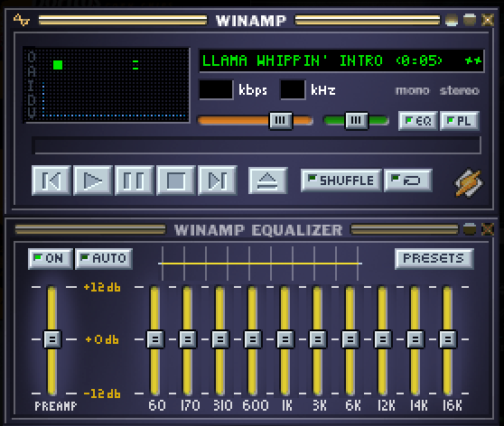Click the mono indicator
The width and height of the screenshot is (504, 426).
point(413,90)
